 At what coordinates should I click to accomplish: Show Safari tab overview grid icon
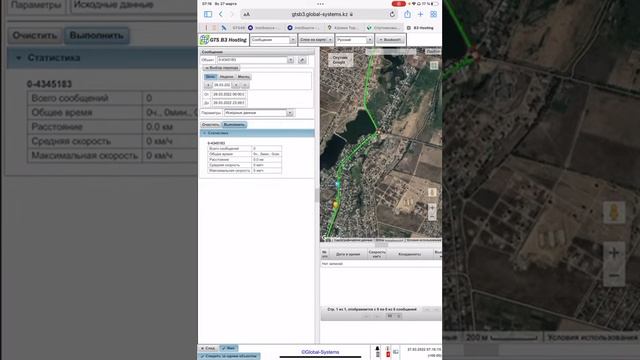(433, 14)
